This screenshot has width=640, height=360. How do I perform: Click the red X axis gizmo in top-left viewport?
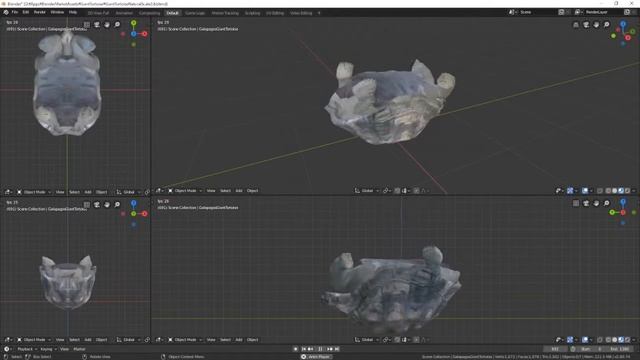coord(144,34)
